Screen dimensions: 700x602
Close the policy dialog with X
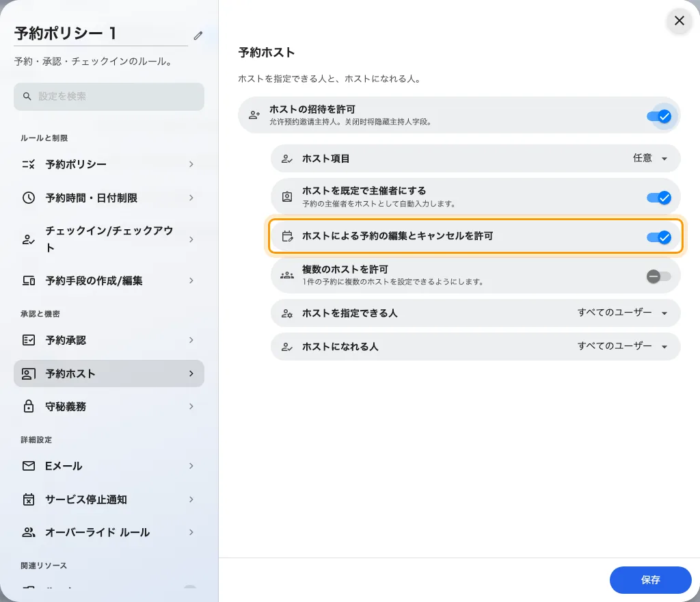tap(679, 21)
